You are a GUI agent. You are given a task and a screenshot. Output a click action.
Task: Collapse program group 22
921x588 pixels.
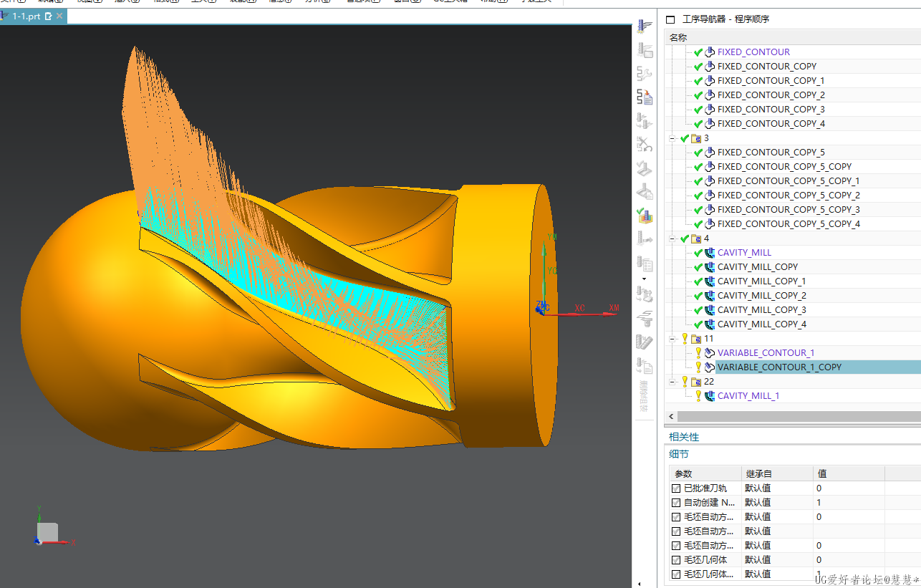672,381
